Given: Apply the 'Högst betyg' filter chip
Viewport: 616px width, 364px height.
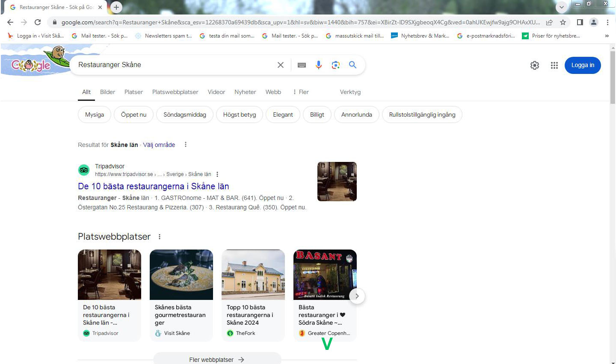Looking at the screenshot, I should pyautogui.click(x=240, y=114).
